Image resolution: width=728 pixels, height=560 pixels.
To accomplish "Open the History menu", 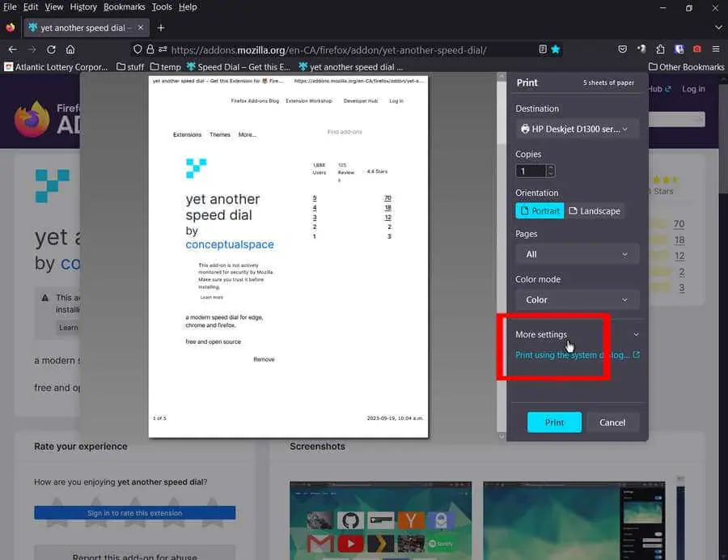I will pos(83,7).
